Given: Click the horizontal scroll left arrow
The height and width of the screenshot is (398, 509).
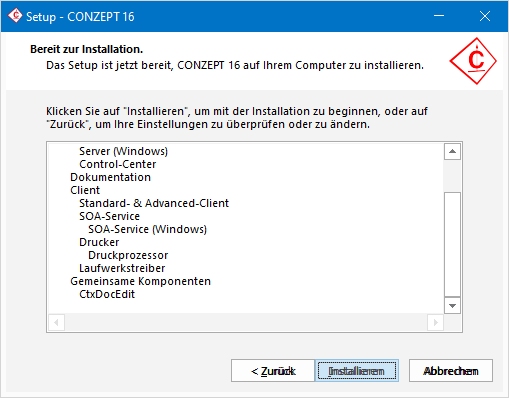Looking at the screenshot, I should click(x=56, y=322).
